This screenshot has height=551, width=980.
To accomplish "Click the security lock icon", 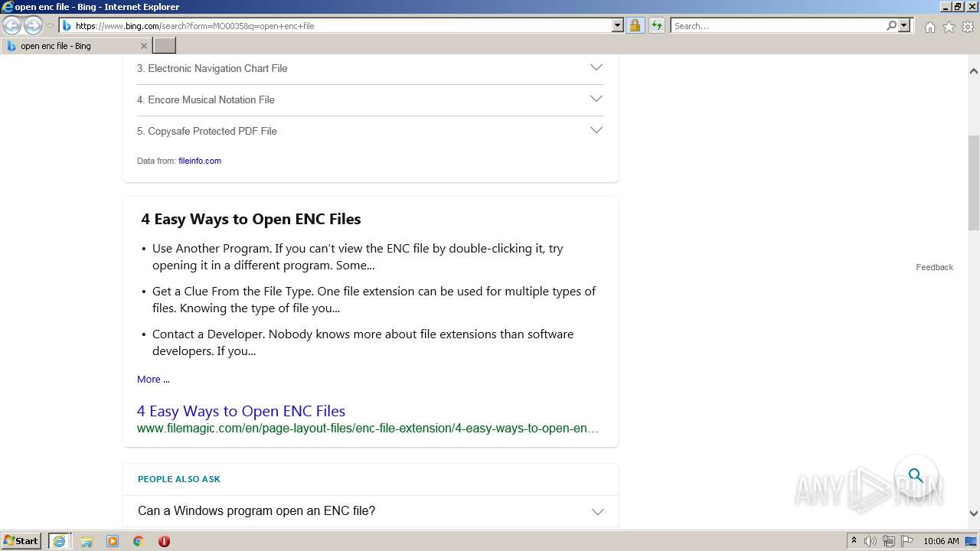I will click(635, 25).
